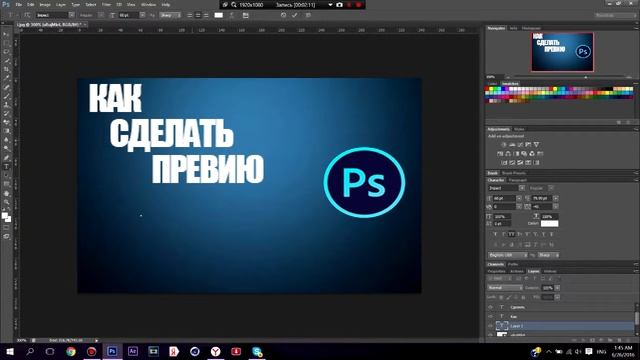Add Hue/Saturation adjustment layer
Viewport: 640px width, 360px height.
coord(500,153)
